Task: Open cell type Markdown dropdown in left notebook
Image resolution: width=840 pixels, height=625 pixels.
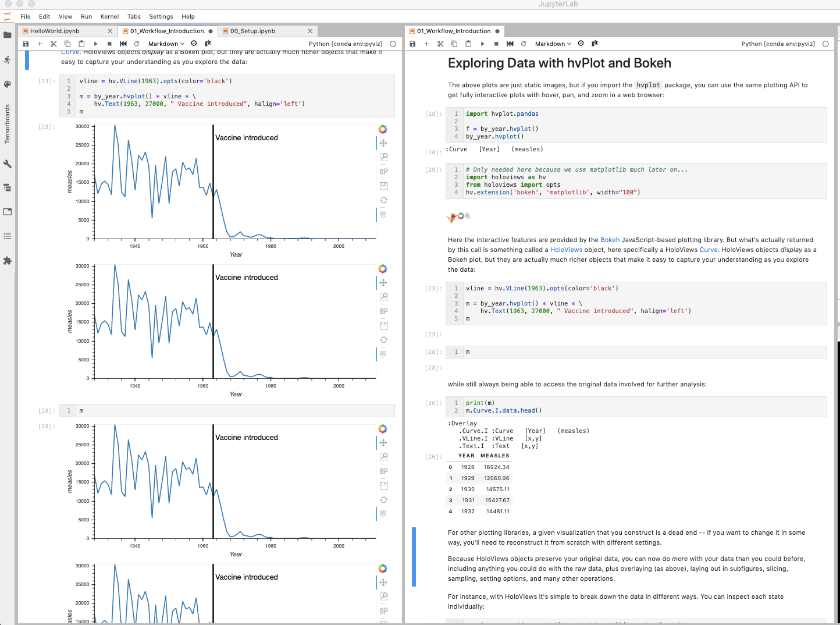Action: point(166,44)
